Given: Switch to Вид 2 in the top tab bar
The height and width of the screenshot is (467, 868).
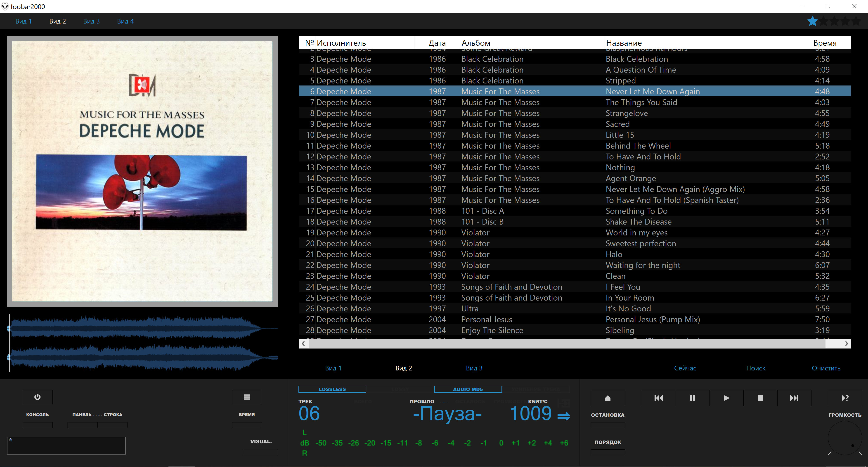Looking at the screenshot, I should pyautogui.click(x=58, y=21).
